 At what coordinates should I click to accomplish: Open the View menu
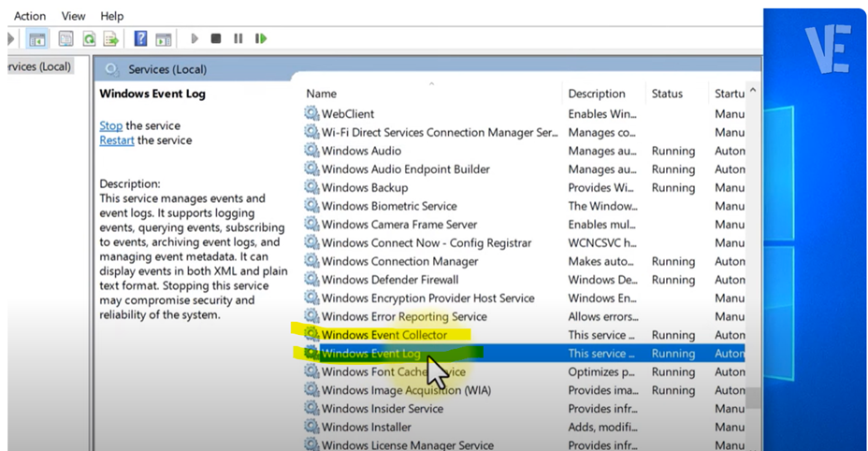73,16
